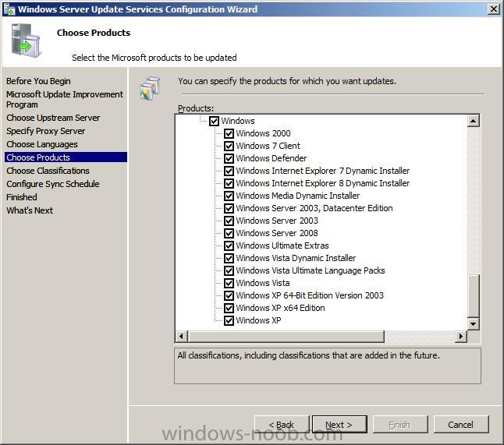This screenshot has height=445, width=504.
Task: Select the Windows XP x64 Edition label
Action: click(x=280, y=308)
